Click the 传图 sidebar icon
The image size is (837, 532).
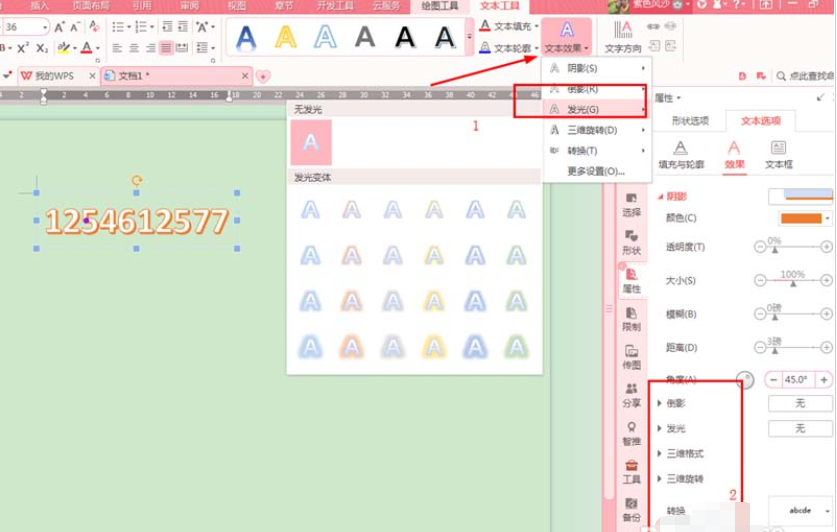tap(631, 357)
